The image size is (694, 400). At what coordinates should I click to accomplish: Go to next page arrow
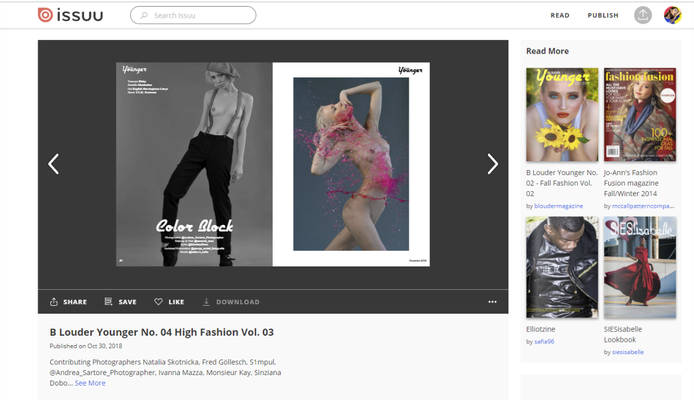(492, 164)
